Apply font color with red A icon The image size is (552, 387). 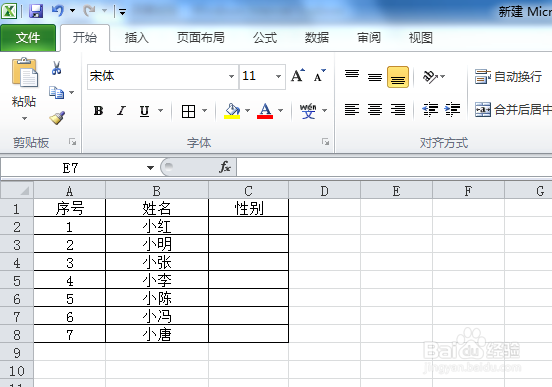coord(265,111)
